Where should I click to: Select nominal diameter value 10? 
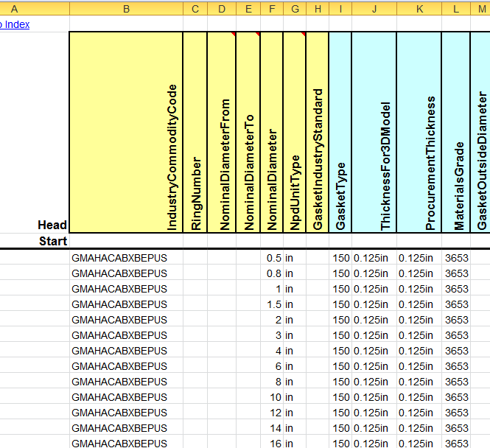(272, 397)
